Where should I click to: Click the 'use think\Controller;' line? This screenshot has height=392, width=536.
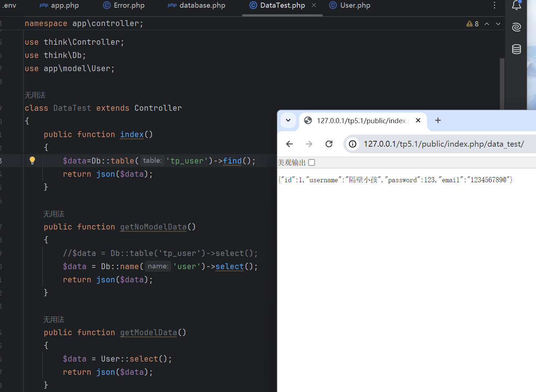75,42
